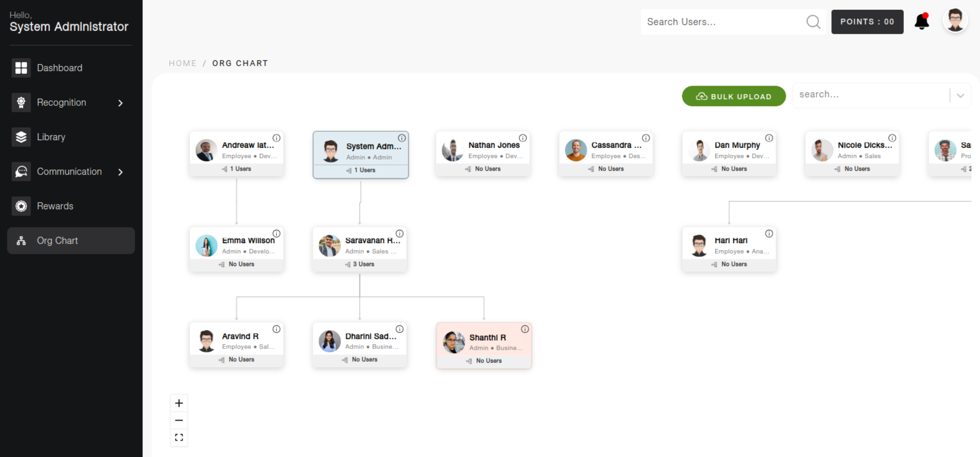
Task: Go to Dashboard in the sidebar
Action: click(x=59, y=68)
